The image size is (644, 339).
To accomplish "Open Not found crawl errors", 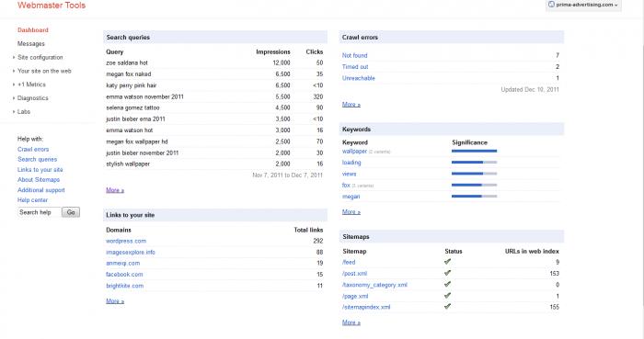I will coord(355,55).
